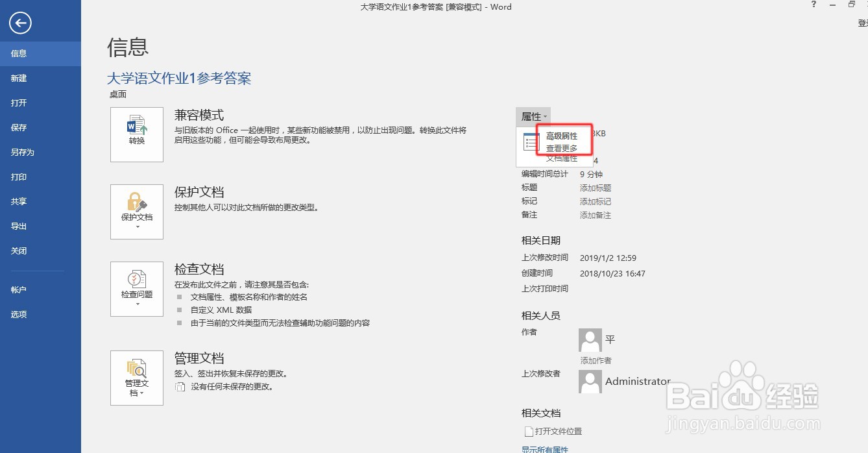This screenshot has width=868, height=453.
Task: Click 添加标题 field
Action: pyautogui.click(x=596, y=188)
